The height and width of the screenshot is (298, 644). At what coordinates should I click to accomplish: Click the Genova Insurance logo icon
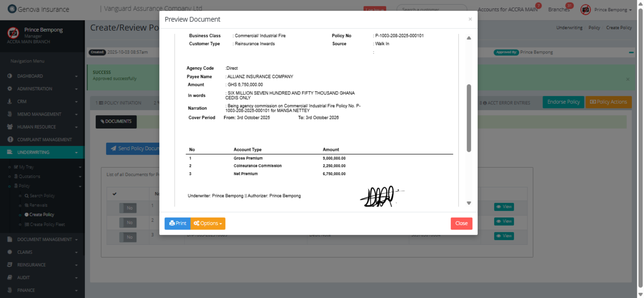12,9
